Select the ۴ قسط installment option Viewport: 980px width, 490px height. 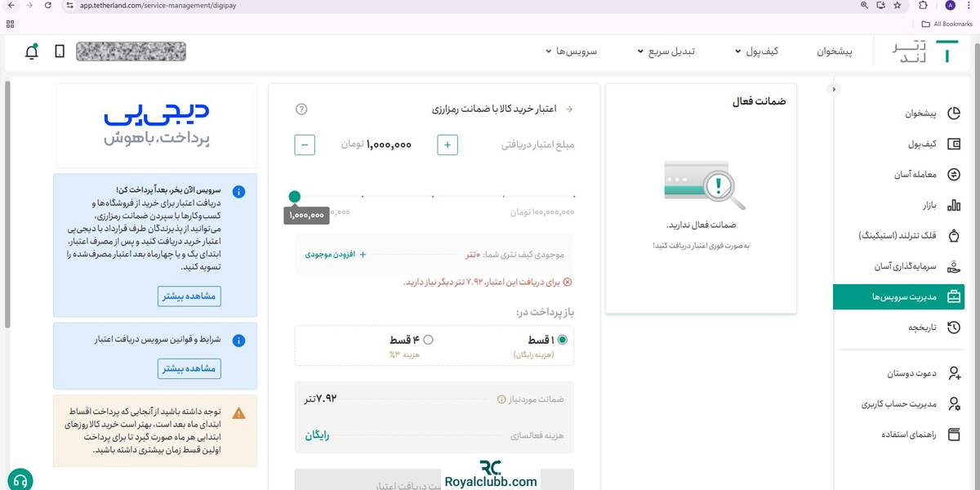(x=428, y=340)
